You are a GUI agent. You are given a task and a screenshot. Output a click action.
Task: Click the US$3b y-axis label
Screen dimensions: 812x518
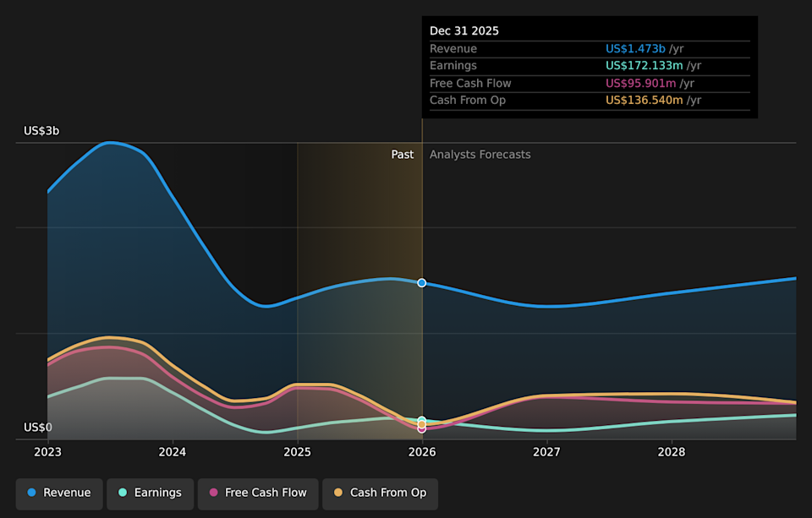point(41,131)
